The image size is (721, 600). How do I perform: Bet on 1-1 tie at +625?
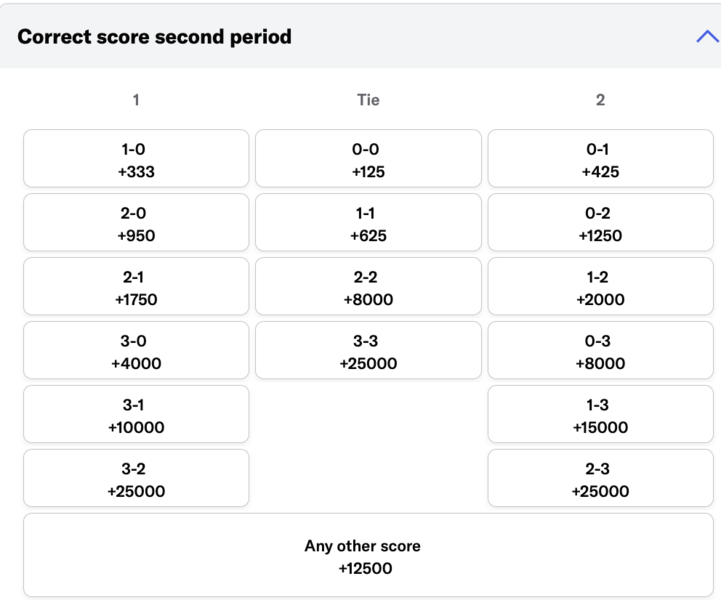click(368, 223)
